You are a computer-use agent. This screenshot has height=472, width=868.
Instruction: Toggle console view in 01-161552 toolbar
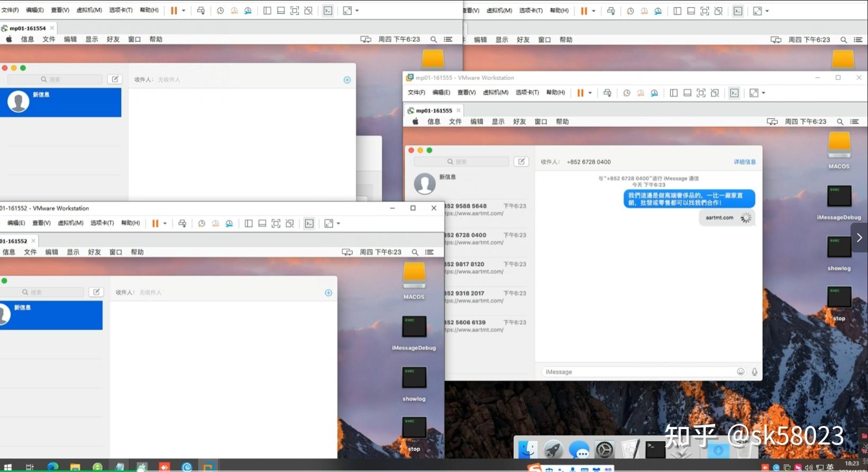point(309,223)
